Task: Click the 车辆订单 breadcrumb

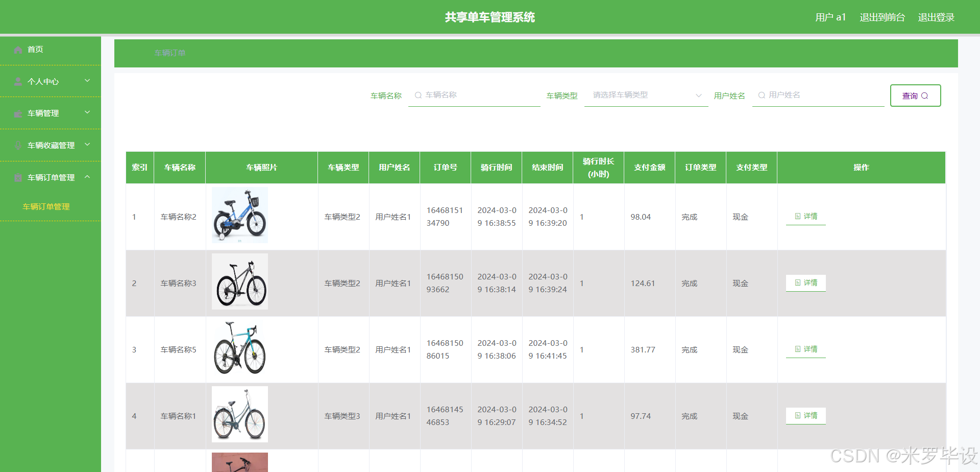Action: click(170, 53)
